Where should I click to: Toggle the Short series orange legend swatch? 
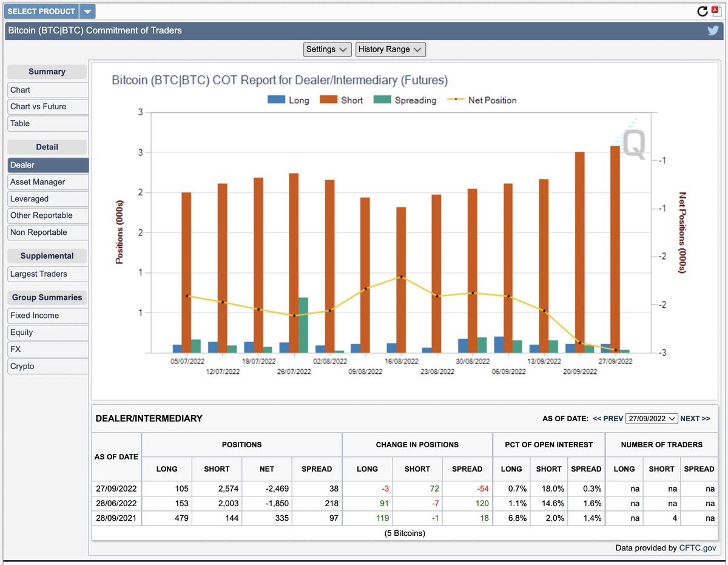coord(329,100)
